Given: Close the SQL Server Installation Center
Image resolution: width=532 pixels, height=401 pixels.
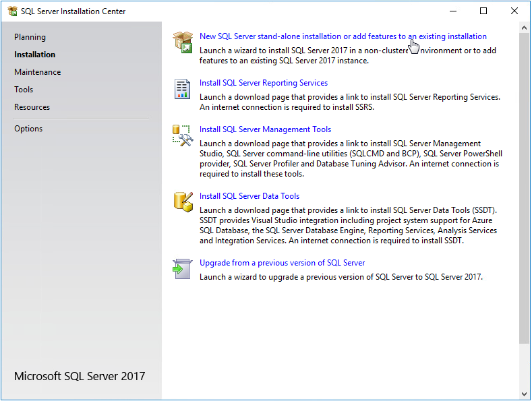Looking at the screenshot, I should click(514, 11).
